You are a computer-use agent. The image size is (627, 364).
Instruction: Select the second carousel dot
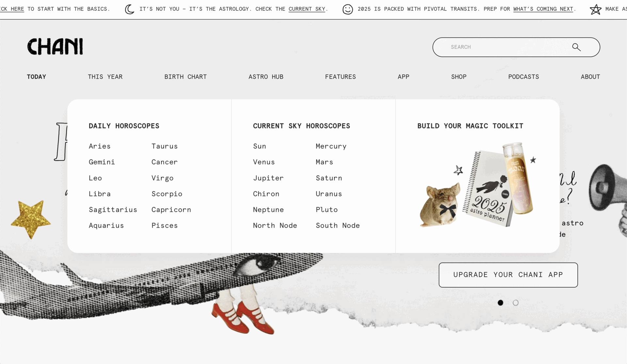516,303
